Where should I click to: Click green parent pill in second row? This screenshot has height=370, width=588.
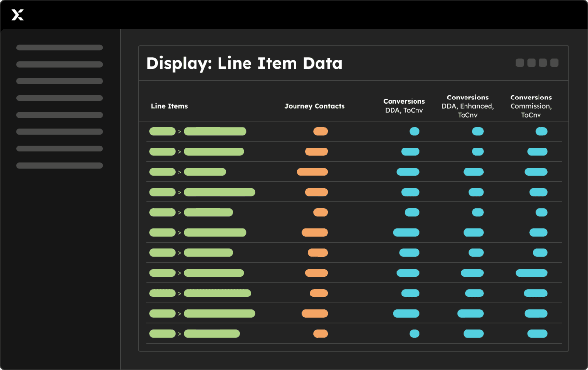tap(163, 152)
